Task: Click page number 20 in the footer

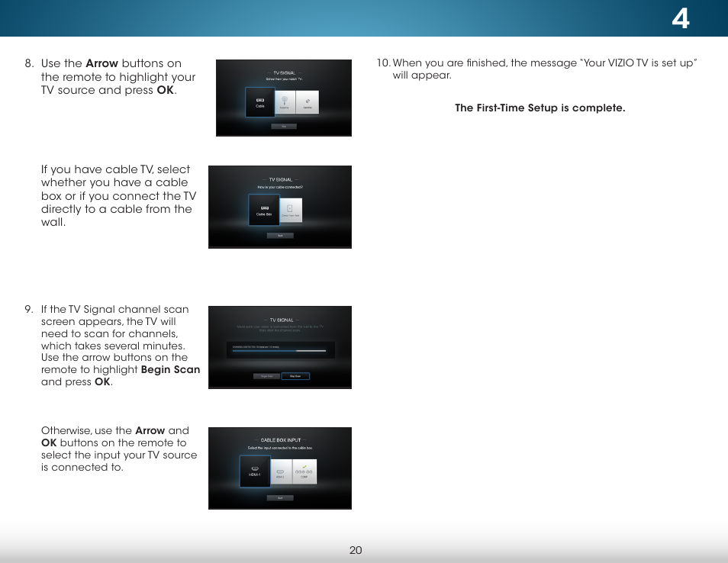Action: pyautogui.click(x=356, y=550)
